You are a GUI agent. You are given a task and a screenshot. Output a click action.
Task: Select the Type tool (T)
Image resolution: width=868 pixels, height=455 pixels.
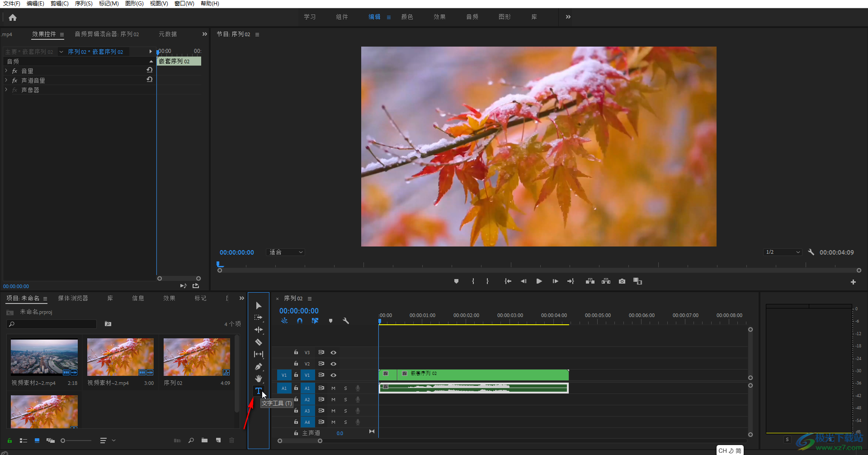(259, 391)
